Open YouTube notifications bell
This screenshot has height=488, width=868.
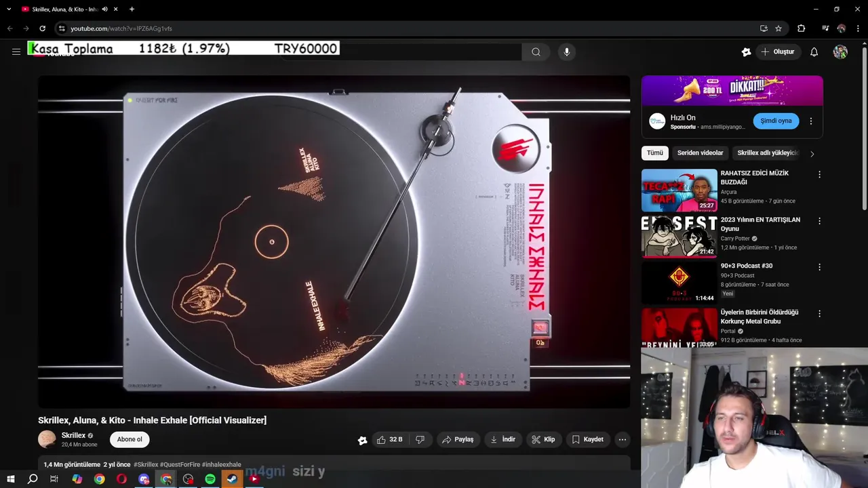click(x=814, y=52)
